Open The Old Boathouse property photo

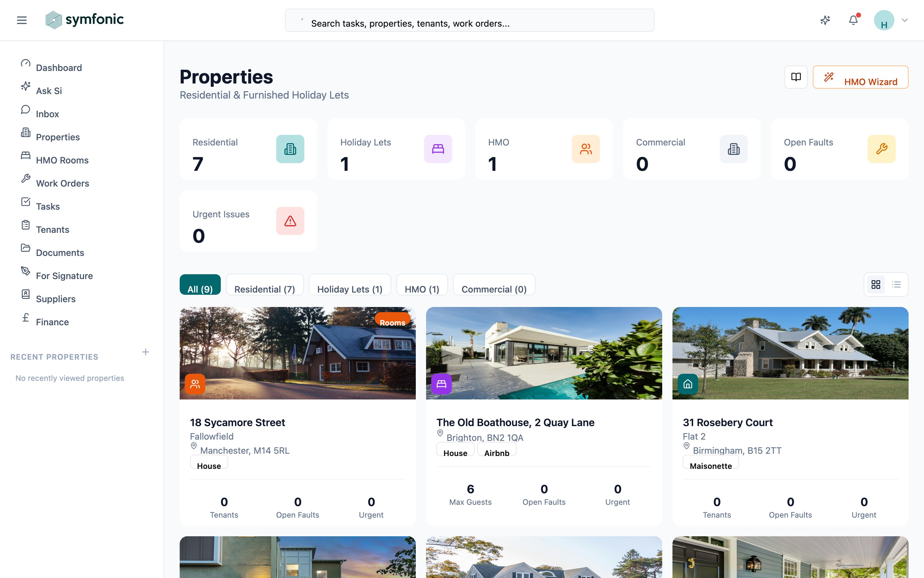(x=544, y=353)
